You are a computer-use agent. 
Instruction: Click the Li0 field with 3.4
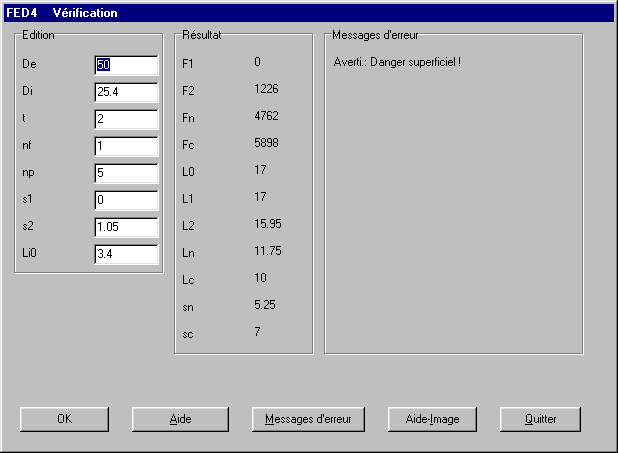(126, 254)
